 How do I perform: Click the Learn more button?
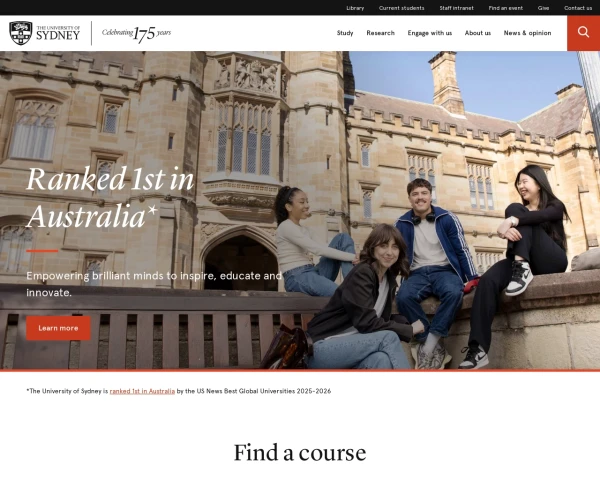click(x=58, y=328)
